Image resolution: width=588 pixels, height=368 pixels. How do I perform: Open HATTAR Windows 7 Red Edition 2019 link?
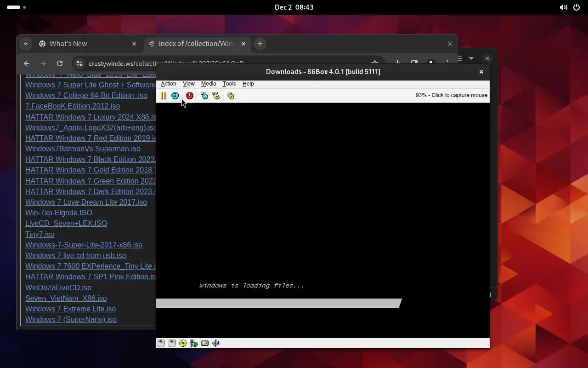pos(90,138)
